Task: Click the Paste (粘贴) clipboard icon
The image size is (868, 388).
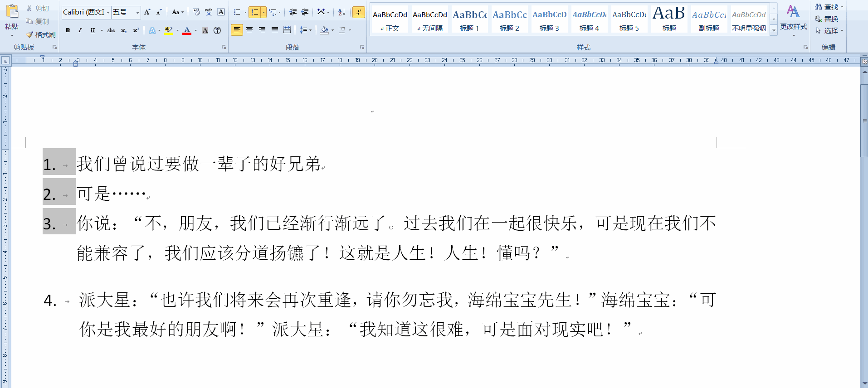Action: click(12, 11)
